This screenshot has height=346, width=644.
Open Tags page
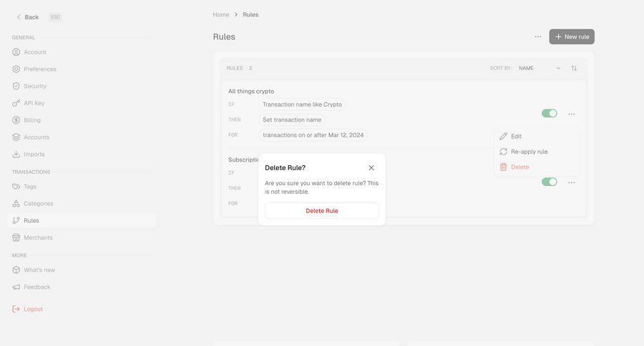(x=30, y=187)
